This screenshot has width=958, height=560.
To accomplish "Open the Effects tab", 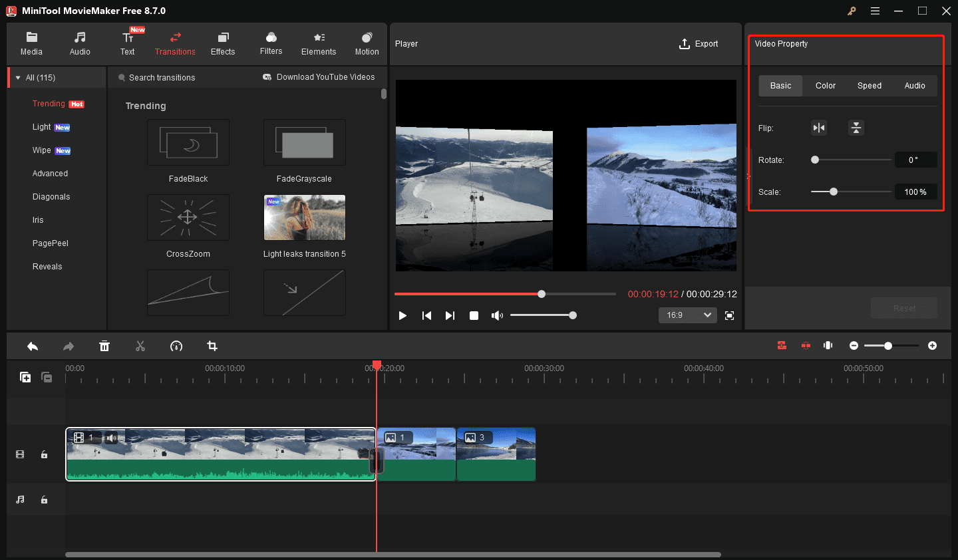I will point(223,43).
